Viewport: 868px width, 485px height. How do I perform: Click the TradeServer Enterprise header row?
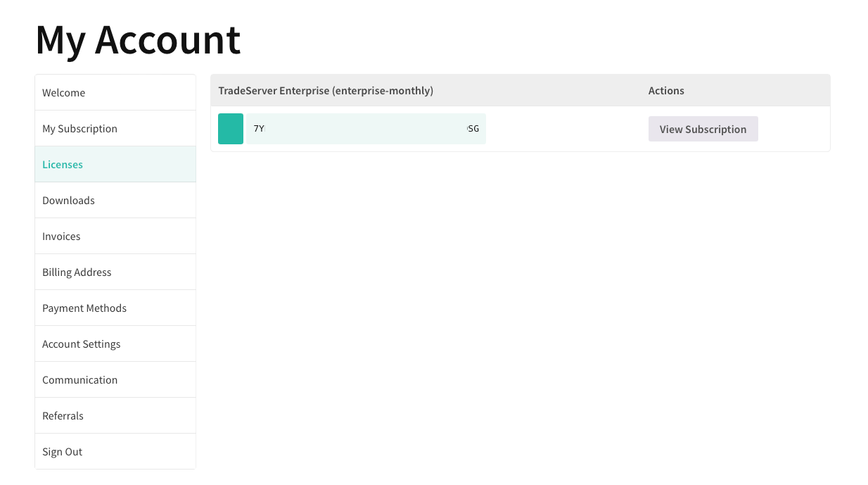pos(326,91)
